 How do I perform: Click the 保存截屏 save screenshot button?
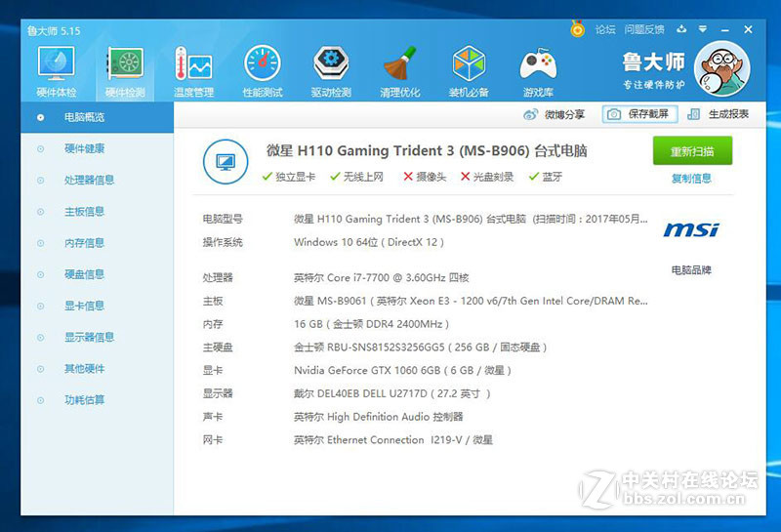pyautogui.click(x=640, y=114)
